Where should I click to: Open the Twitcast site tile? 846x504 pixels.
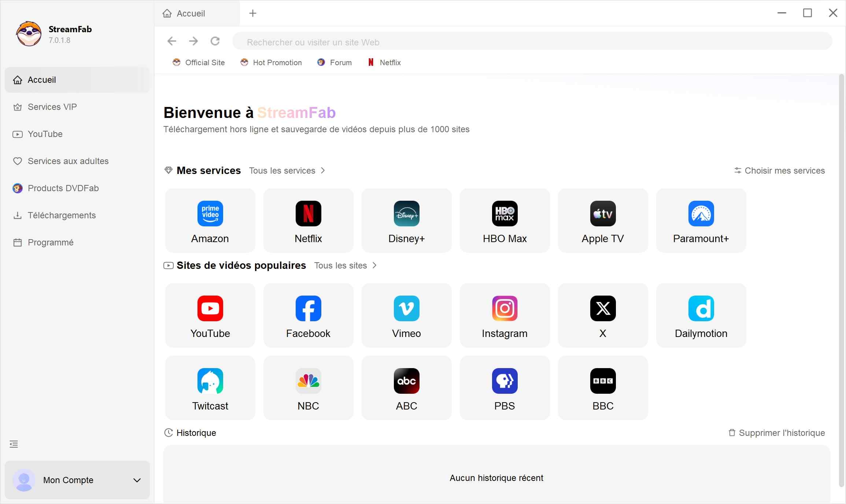210,388
